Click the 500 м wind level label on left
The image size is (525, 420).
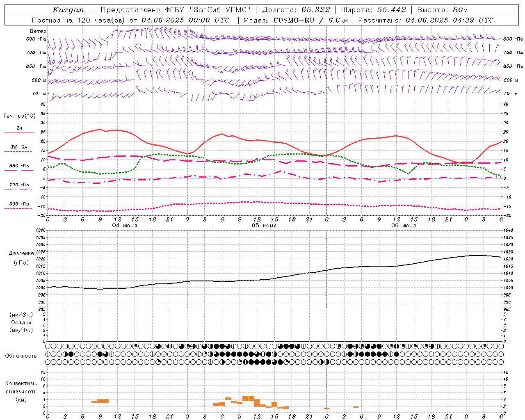[39, 80]
